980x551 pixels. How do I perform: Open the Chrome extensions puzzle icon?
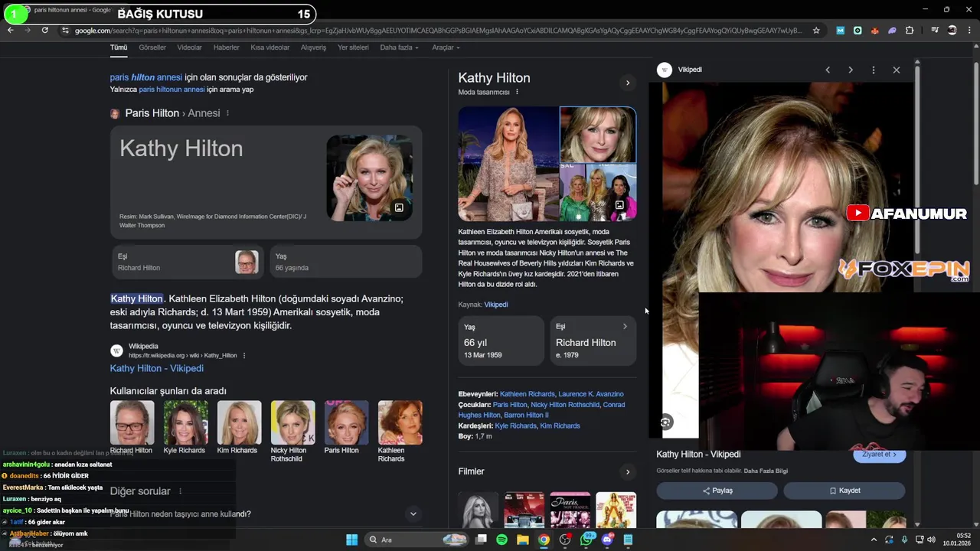point(910,31)
